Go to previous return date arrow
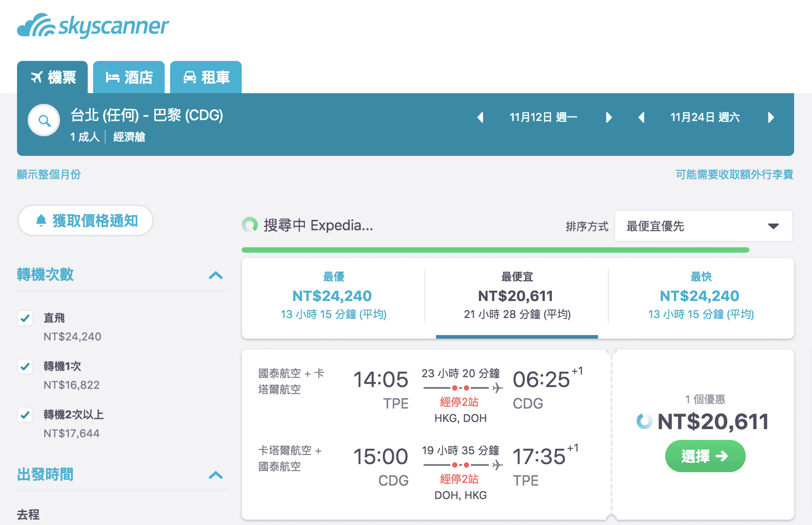Screen dimensions: 812x525 point(641,117)
